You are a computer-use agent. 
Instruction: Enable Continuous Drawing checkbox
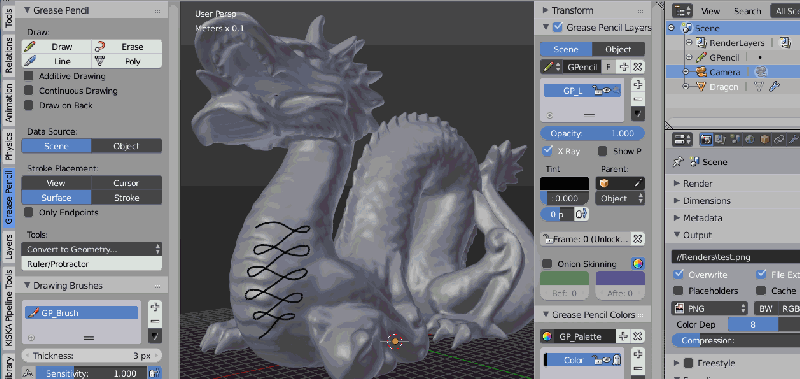pos(29,91)
